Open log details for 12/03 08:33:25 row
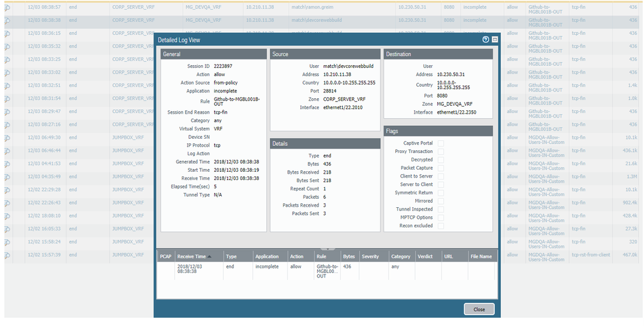 pyautogui.click(x=7, y=60)
